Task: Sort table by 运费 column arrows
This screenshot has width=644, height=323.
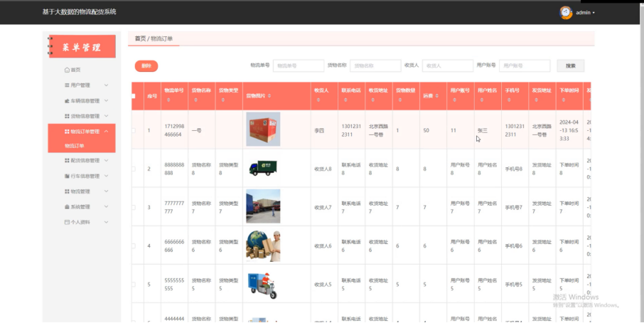Action: (x=437, y=96)
